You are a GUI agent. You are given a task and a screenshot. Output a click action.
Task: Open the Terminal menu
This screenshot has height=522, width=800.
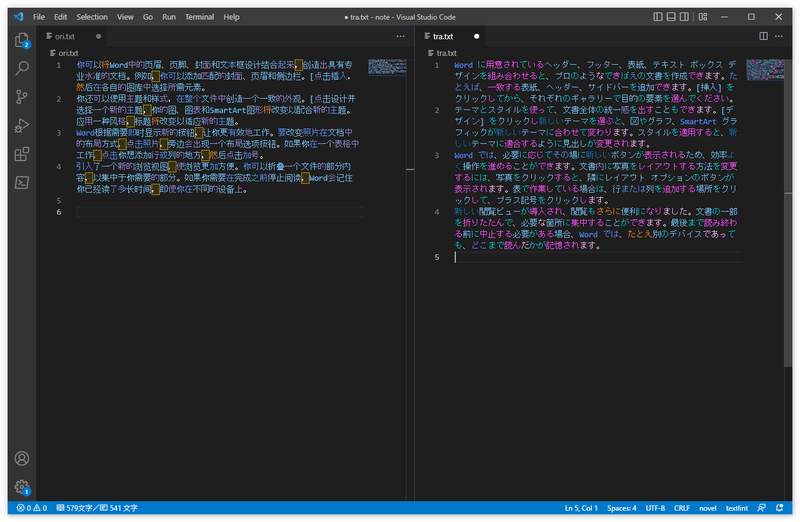pyautogui.click(x=199, y=17)
